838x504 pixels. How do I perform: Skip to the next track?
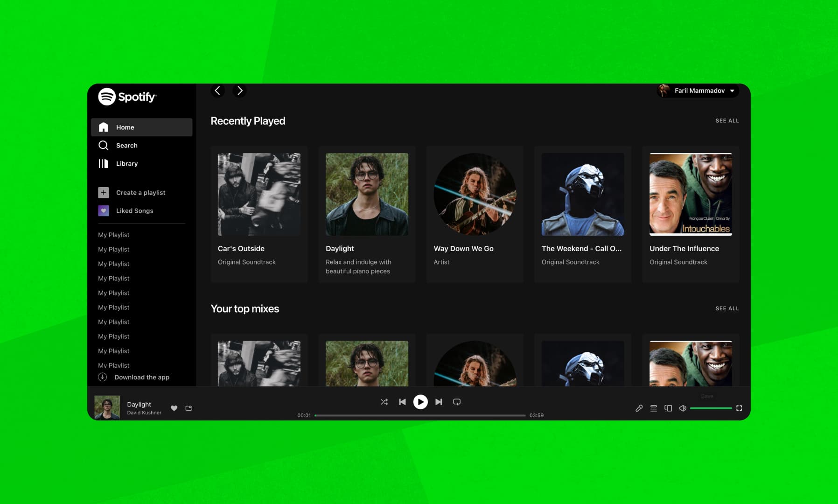439,402
